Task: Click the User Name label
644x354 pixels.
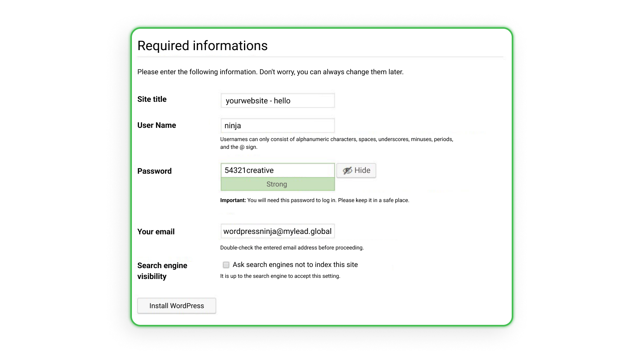Action: 156,125
